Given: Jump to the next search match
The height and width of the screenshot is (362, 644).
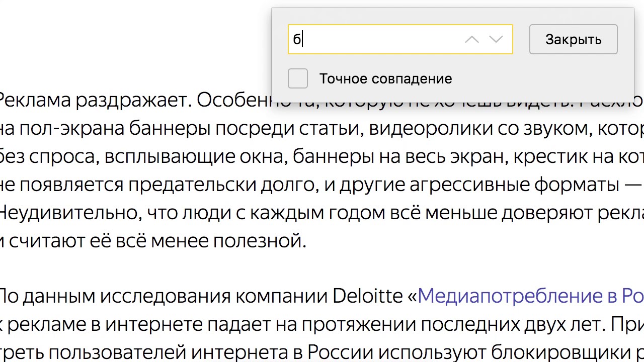Looking at the screenshot, I should pos(496,40).
